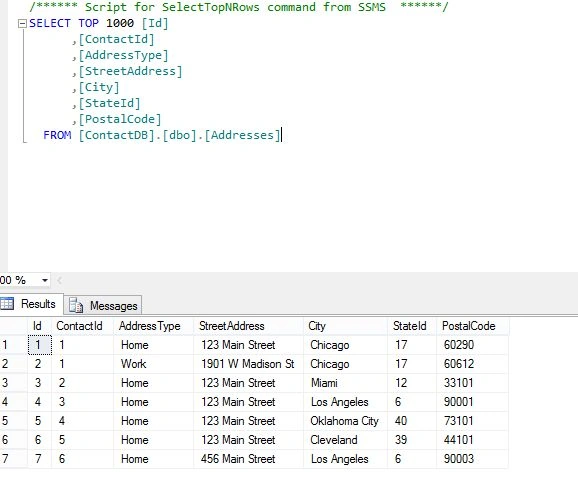578x490 pixels.
Task: Open the zoom percentage dropdown
Action: click(45, 281)
